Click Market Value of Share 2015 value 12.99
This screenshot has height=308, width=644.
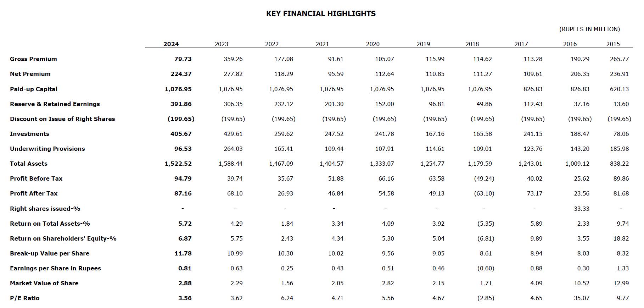621,283
